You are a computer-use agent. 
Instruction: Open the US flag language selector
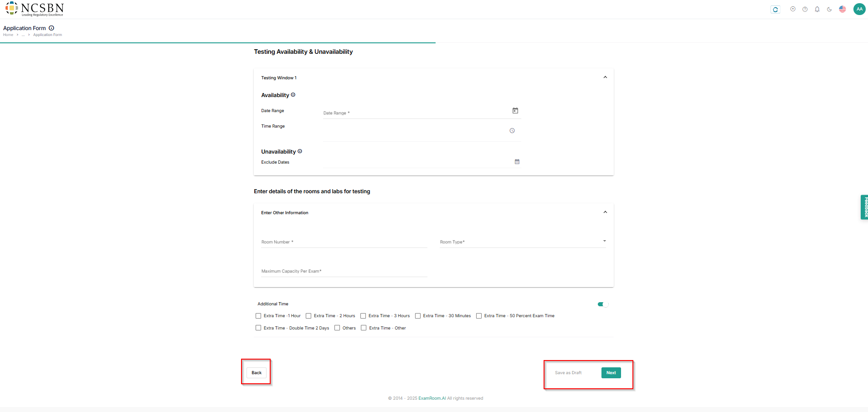(842, 9)
